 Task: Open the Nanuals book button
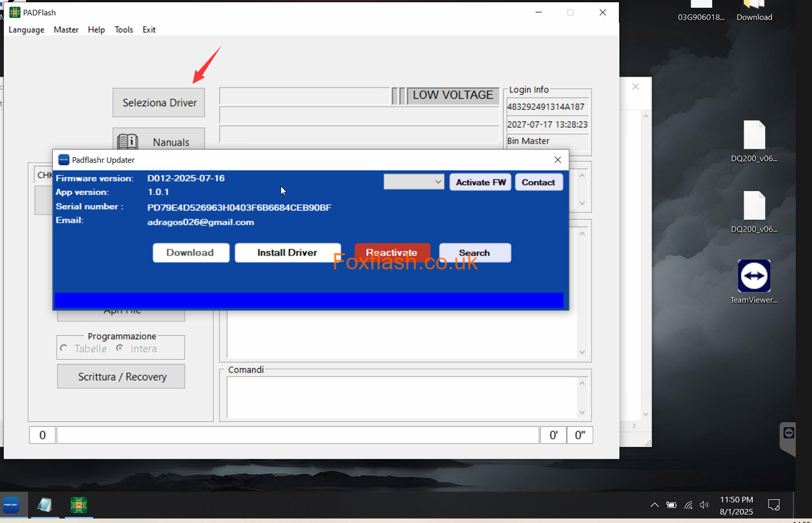[159, 139]
